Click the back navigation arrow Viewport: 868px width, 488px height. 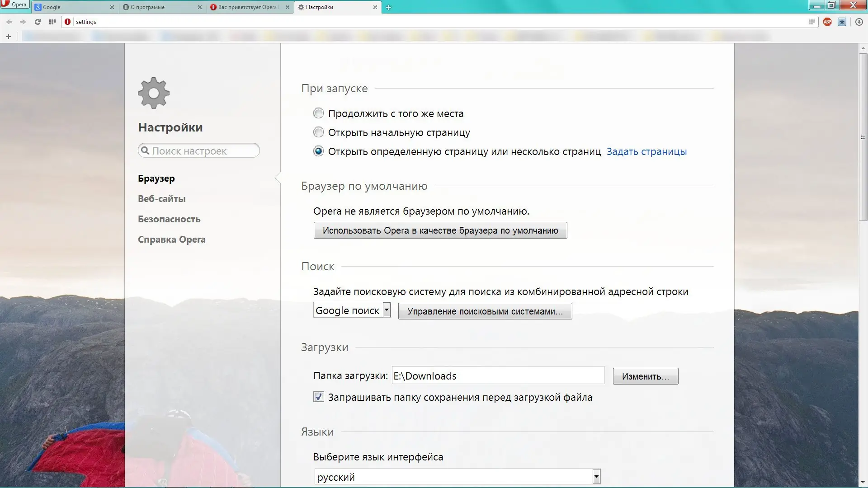coord(9,22)
